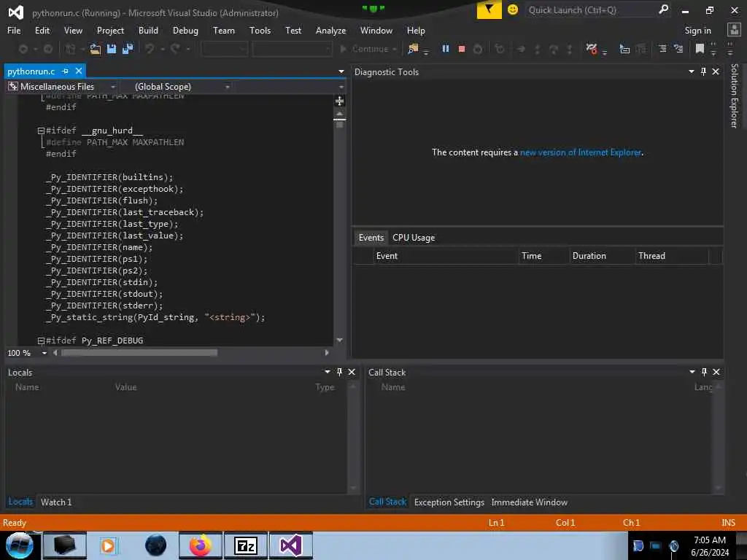Click the Quick Launch search magnifier icon

[x=663, y=9]
